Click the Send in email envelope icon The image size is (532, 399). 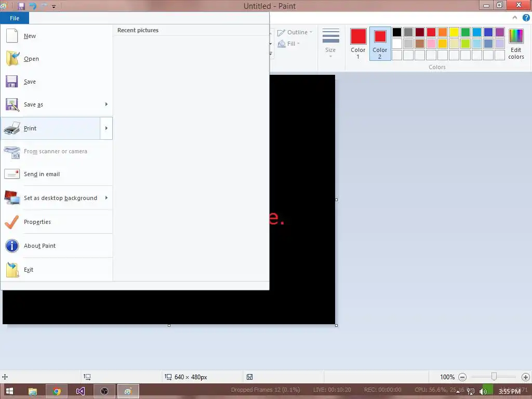pyautogui.click(x=12, y=174)
